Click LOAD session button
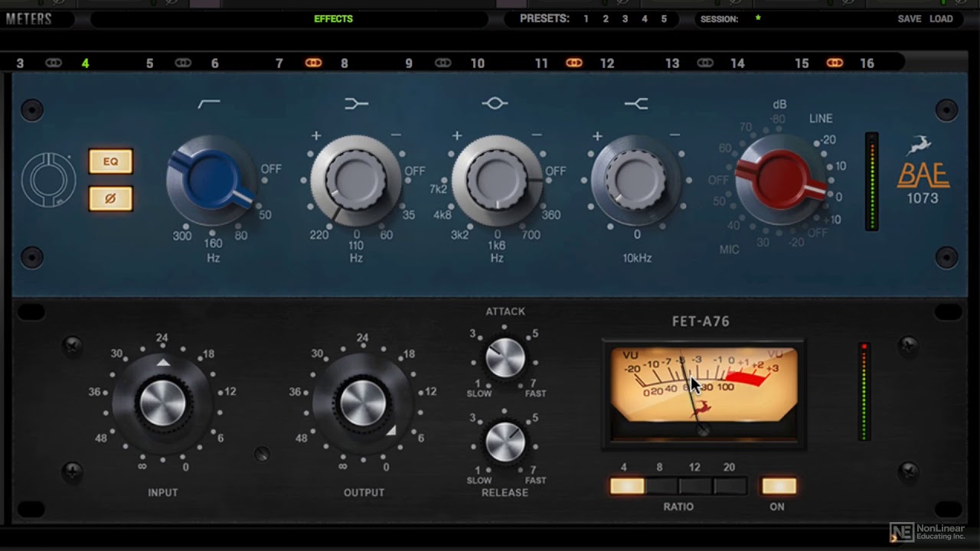Screen dimensions: 980x551 (941, 19)
